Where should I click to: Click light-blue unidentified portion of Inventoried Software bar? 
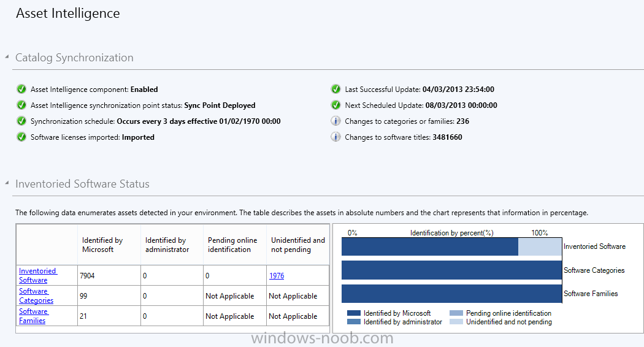(540, 247)
